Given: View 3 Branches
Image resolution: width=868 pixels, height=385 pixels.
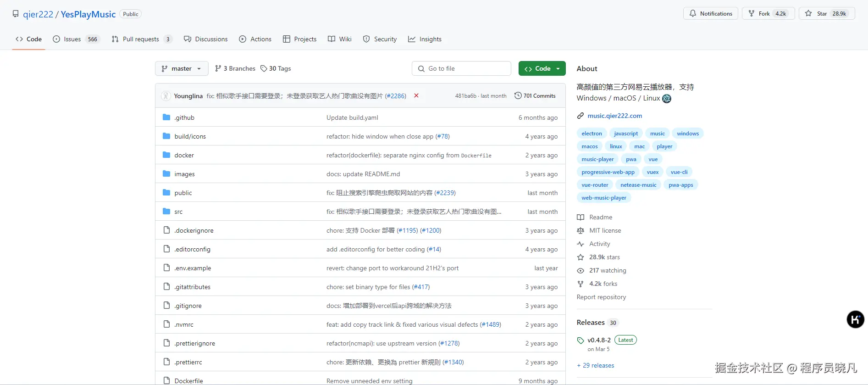Looking at the screenshot, I should coord(235,68).
